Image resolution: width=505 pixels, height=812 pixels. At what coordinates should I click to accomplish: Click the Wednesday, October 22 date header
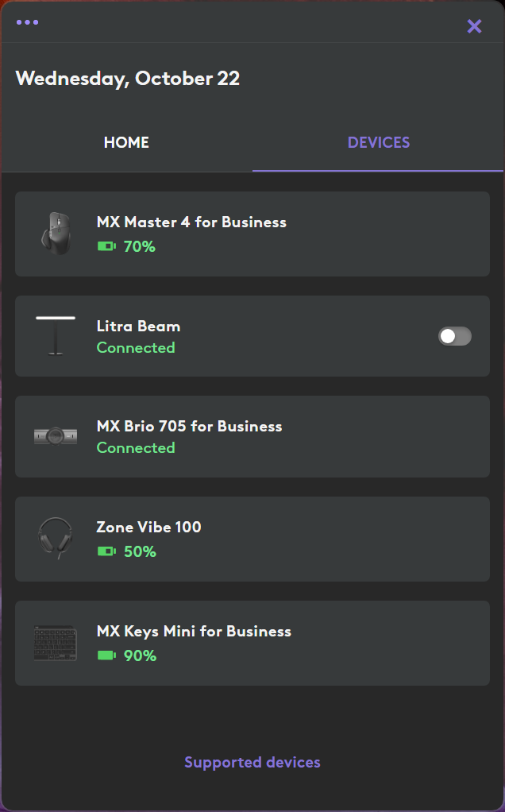[x=128, y=79]
